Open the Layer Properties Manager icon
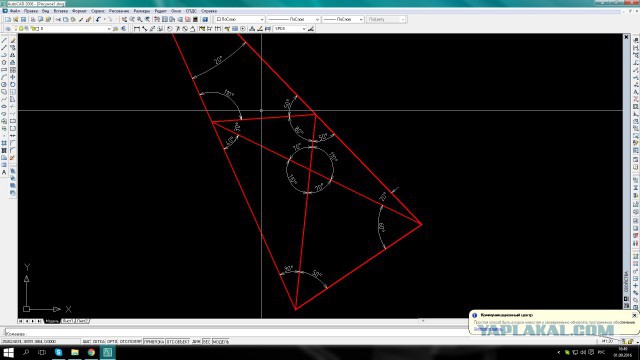Viewport: 640px width, 360px height. click(x=8, y=29)
